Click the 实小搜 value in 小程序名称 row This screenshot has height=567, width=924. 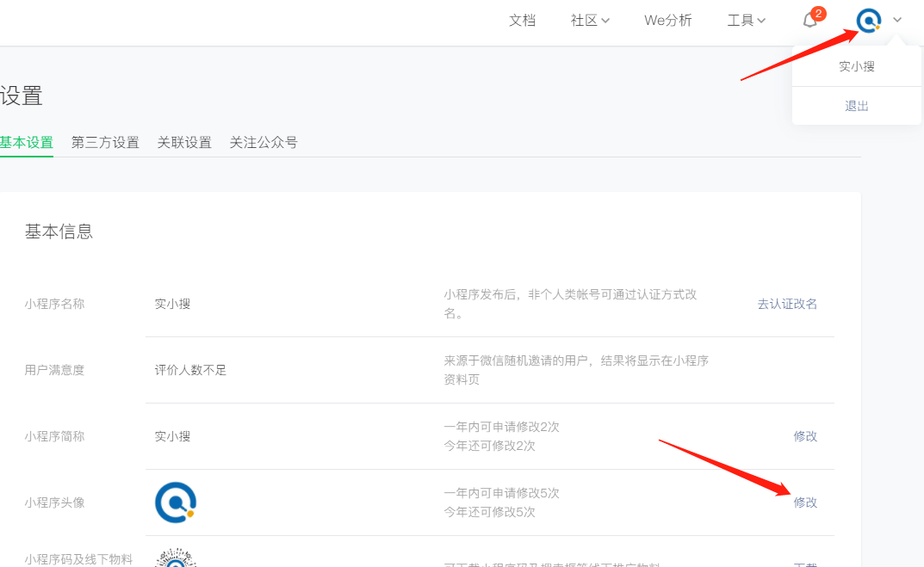click(172, 304)
